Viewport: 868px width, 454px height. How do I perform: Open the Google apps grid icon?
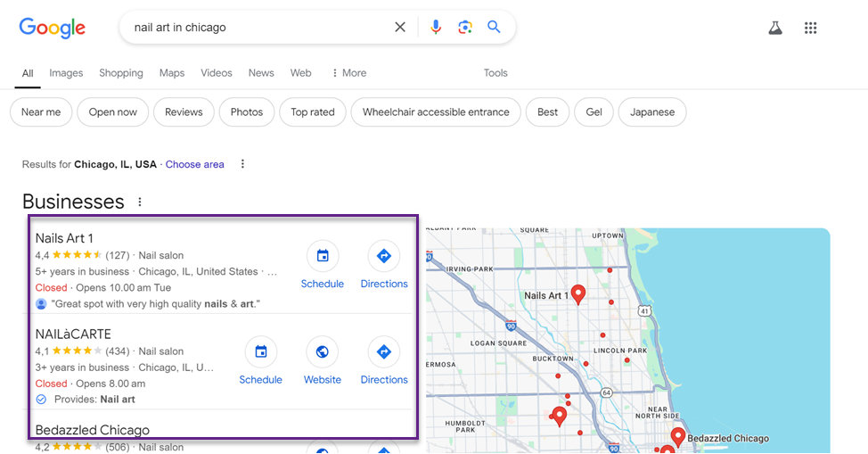pos(810,28)
